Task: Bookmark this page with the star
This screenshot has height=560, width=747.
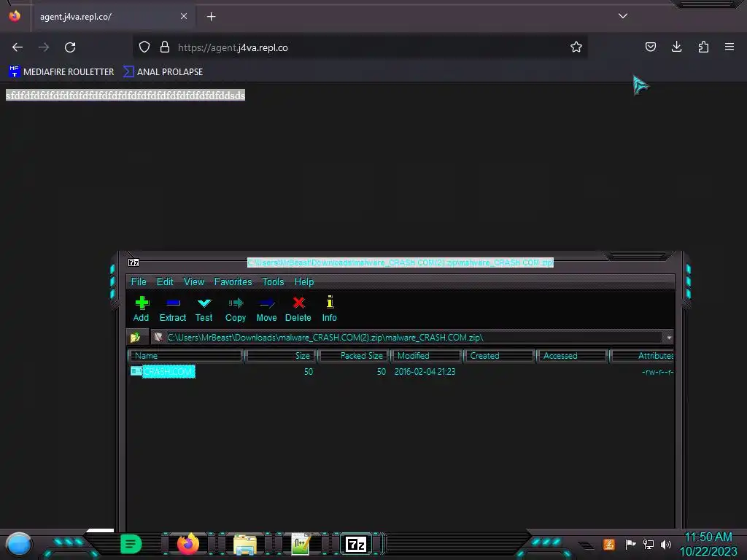Action: [576, 47]
